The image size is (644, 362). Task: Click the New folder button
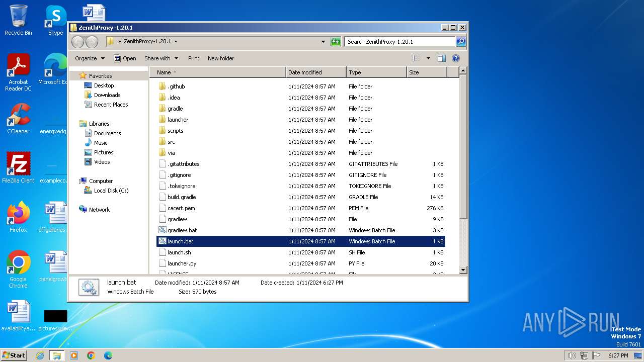click(221, 58)
